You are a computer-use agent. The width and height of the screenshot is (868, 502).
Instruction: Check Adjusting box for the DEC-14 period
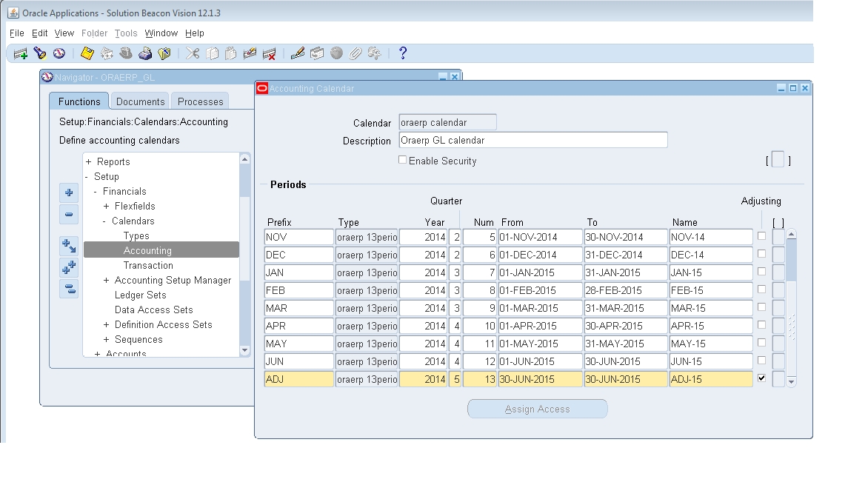[761, 254]
